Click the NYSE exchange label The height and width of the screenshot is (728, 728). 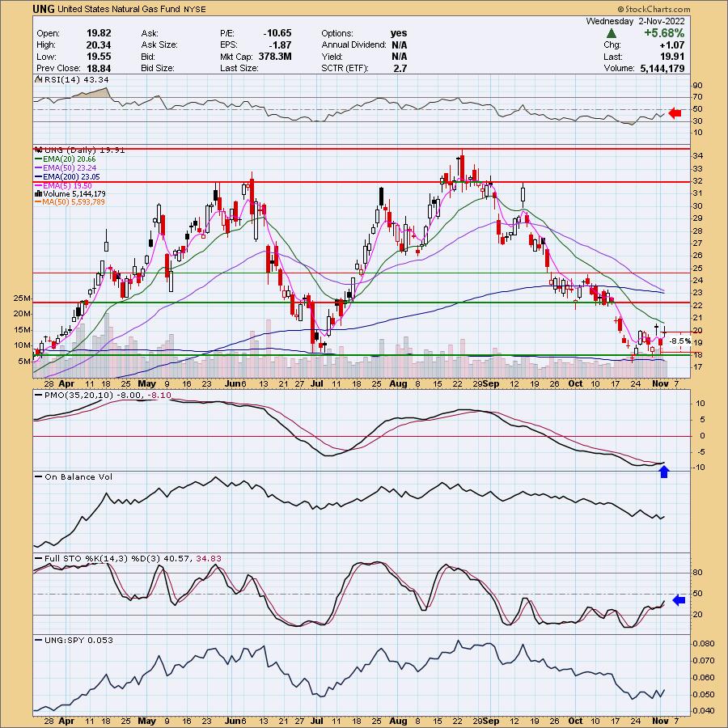click(194, 9)
